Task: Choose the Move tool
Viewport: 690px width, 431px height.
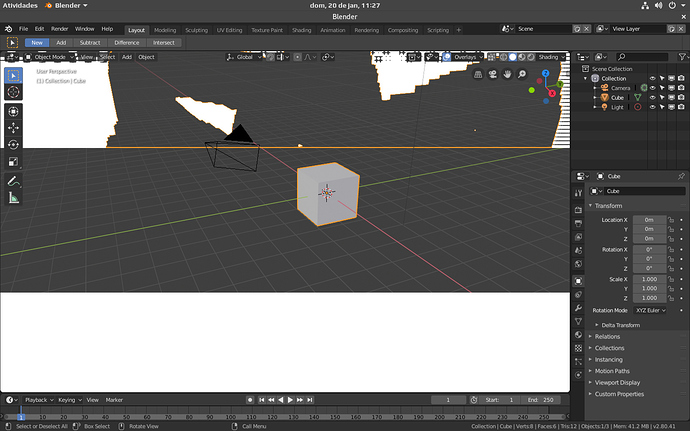Action: coord(14,128)
